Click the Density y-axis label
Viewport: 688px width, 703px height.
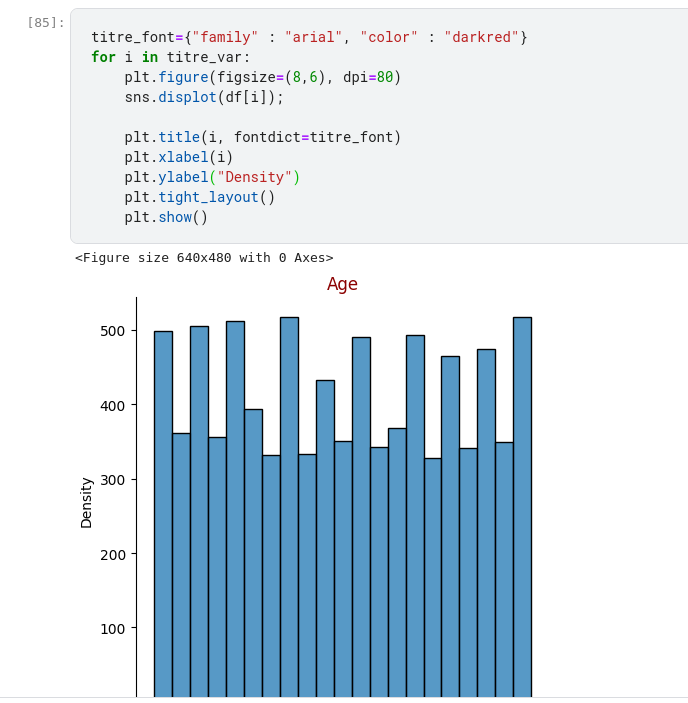pos(87,502)
